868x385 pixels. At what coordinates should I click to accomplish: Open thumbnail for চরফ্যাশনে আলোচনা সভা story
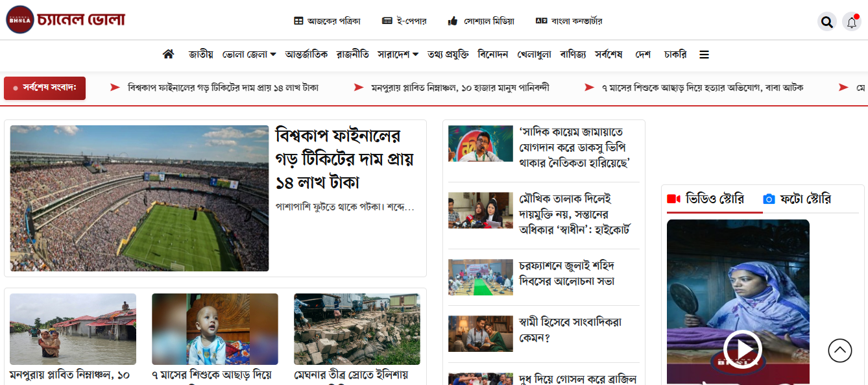(x=481, y=277)
